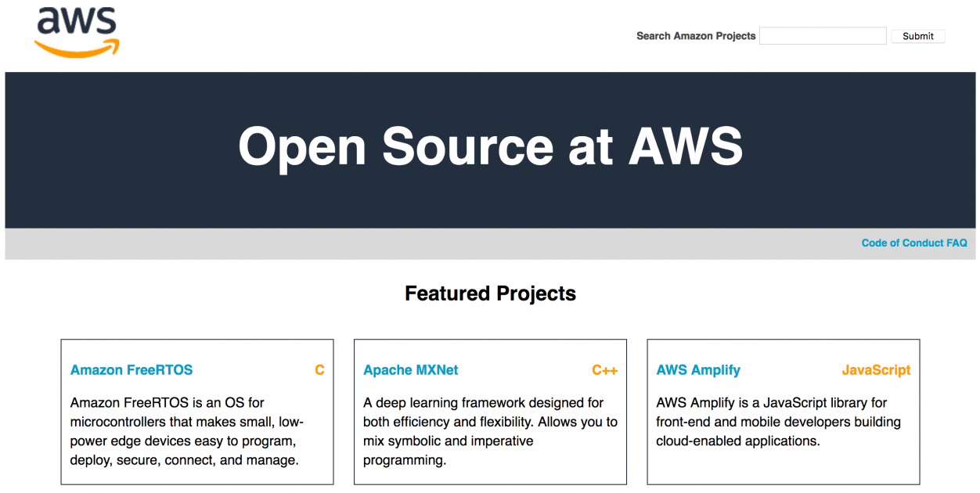This screenshot has width=980, height=493.
Task: Select the AWS Amplify card
Action: point(783,411)
